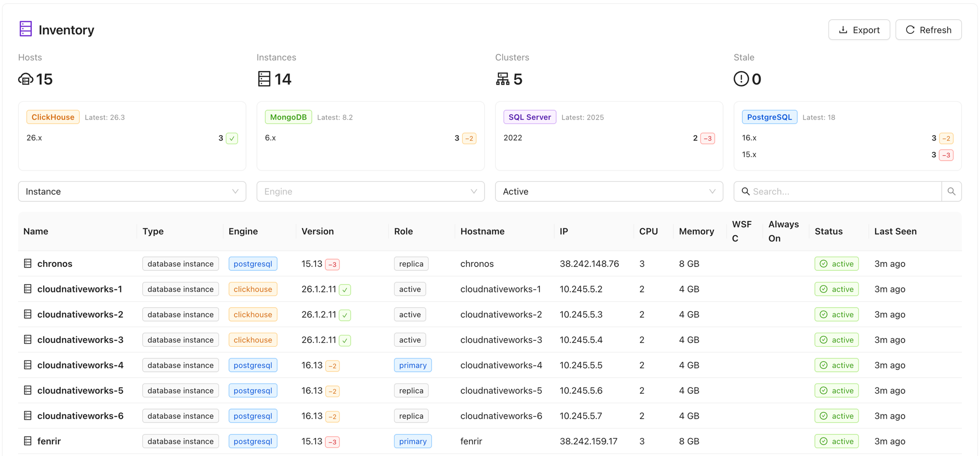
Task: Open the Instance type dropdown
Action: click(132, 192)
